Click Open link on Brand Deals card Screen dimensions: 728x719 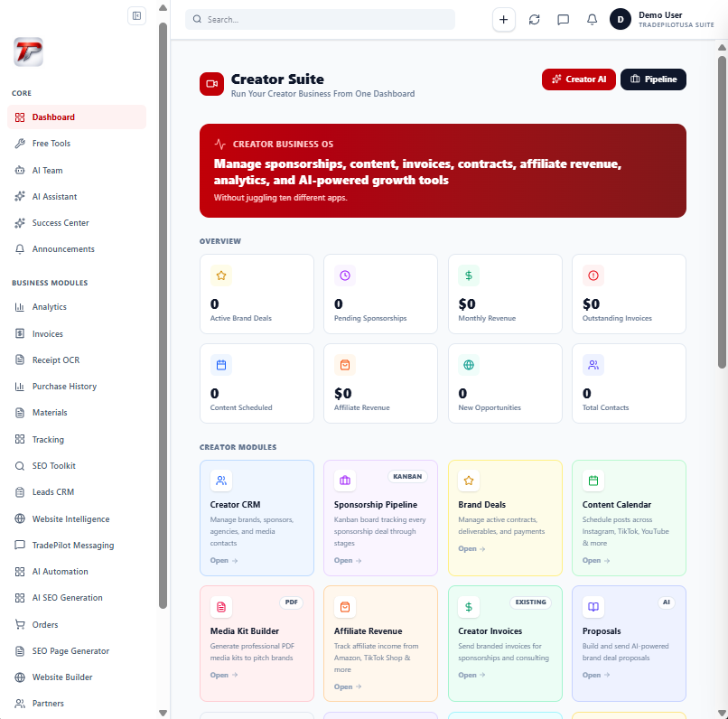click(x=471, y=549)
